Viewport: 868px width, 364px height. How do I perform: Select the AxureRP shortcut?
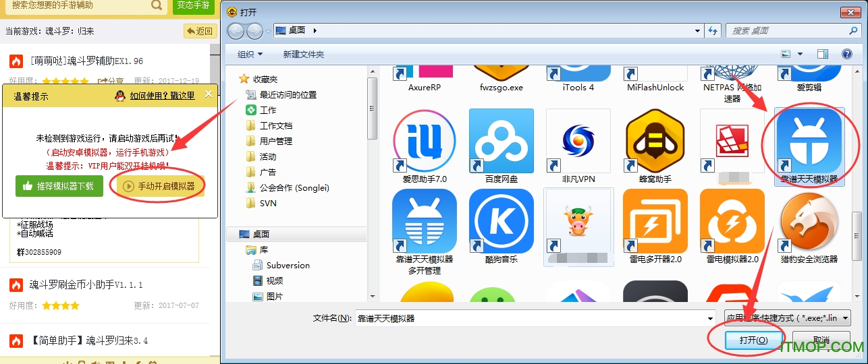(x=425, y=78)
